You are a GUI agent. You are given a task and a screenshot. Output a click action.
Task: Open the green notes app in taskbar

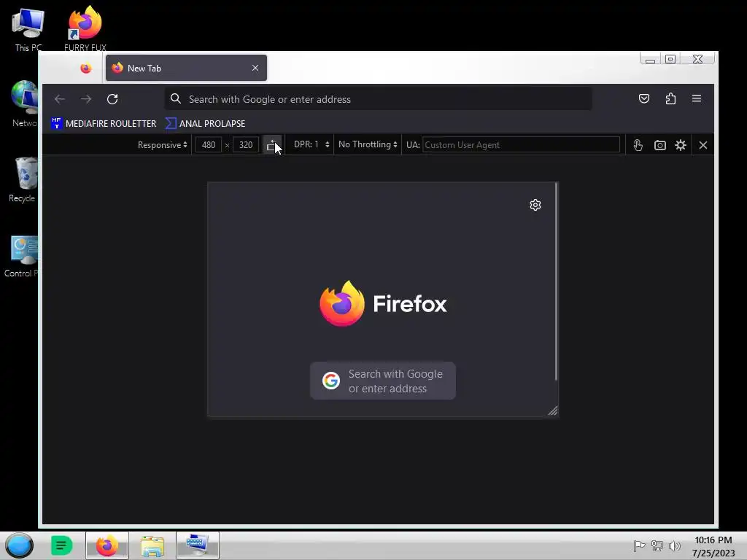pyautogui.click(x=61, y=545)
